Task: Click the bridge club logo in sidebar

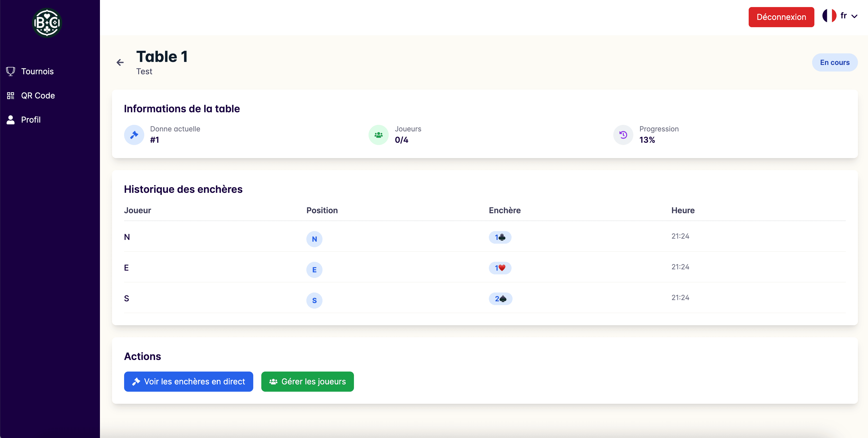Action: 47,23
